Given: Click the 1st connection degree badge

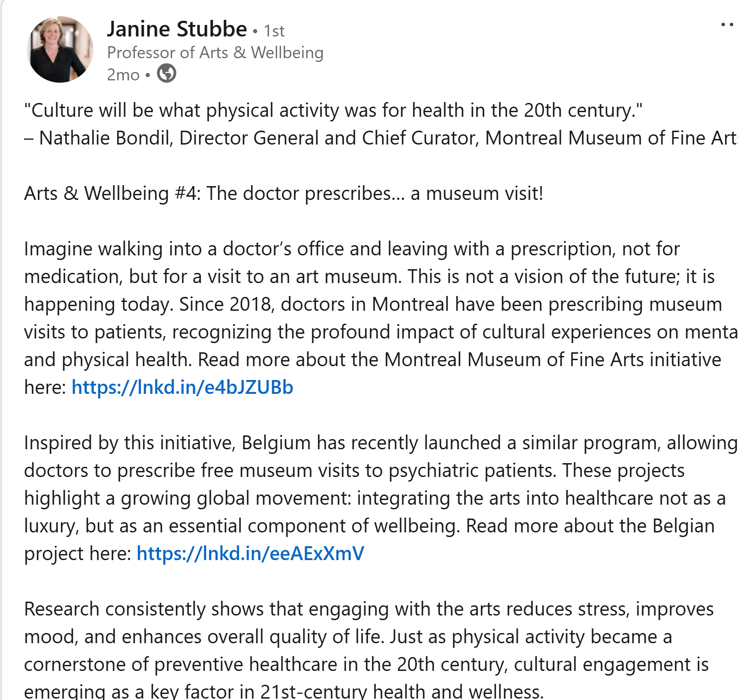Looking at the screenshot, I should 274,31.
